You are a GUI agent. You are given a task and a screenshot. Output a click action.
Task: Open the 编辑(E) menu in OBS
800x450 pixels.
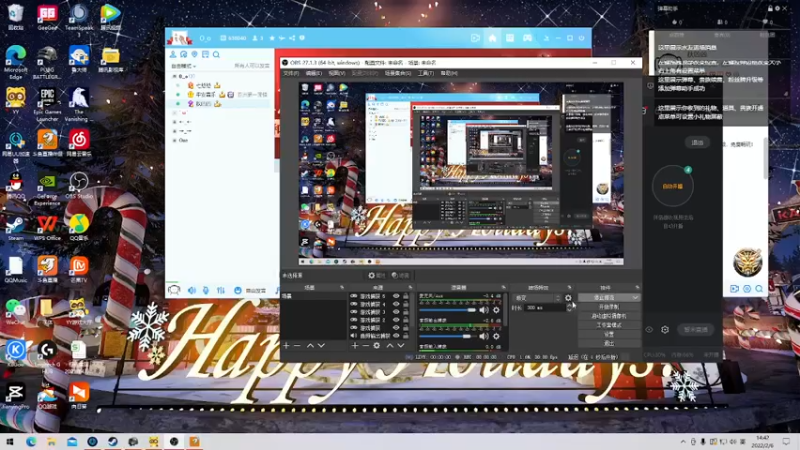tap(313, 73)
